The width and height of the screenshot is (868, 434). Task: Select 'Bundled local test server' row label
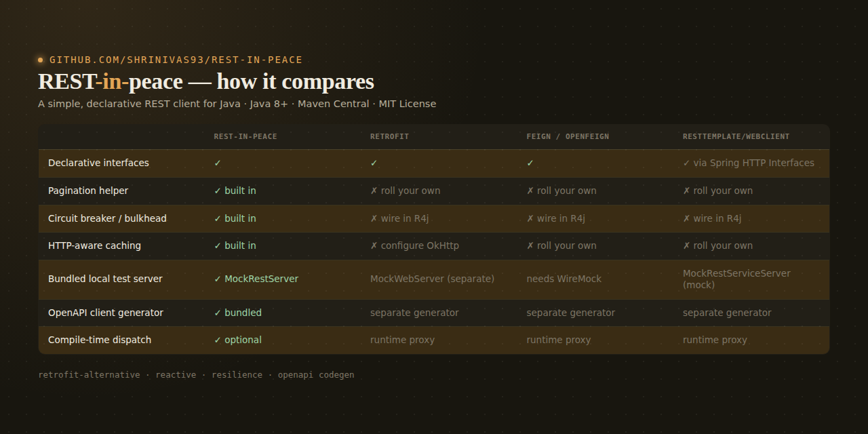(105, 279)
